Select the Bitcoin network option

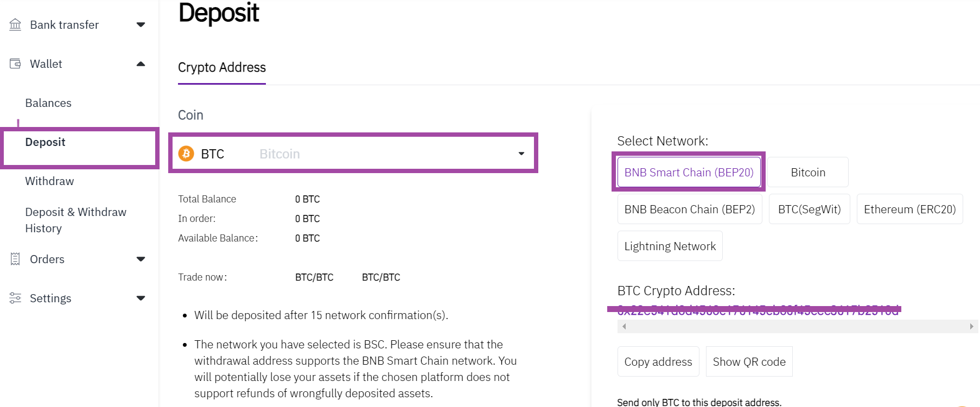(x=808, y=172)
